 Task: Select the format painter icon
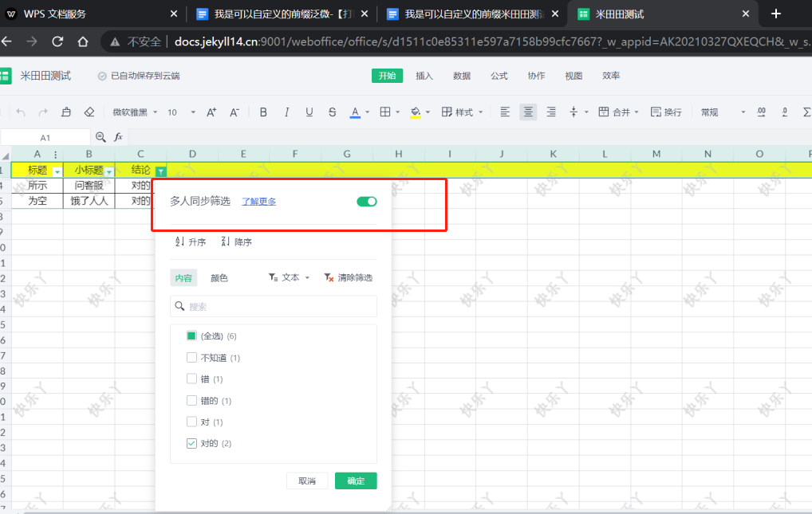(66, 112)
